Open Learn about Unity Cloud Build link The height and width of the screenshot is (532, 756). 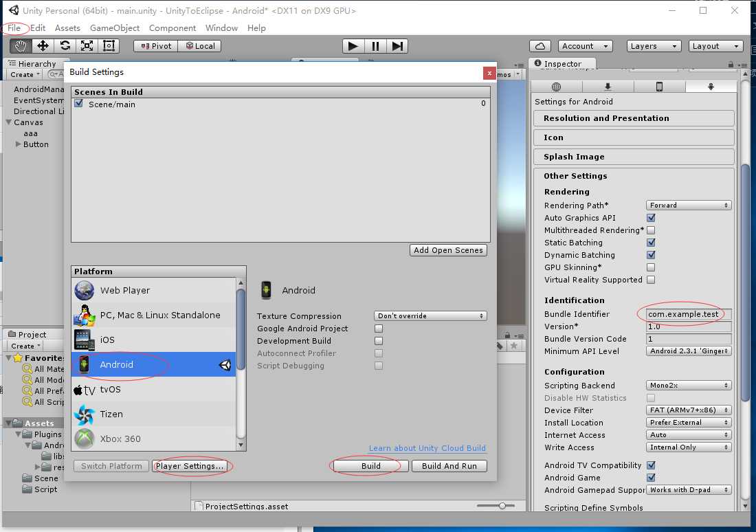coord(427,448)
